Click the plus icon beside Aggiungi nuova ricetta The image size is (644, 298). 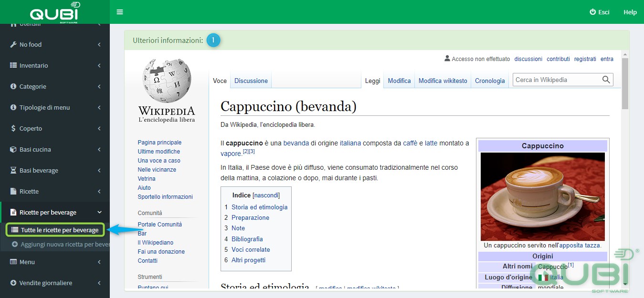click(x=15, y=244)
